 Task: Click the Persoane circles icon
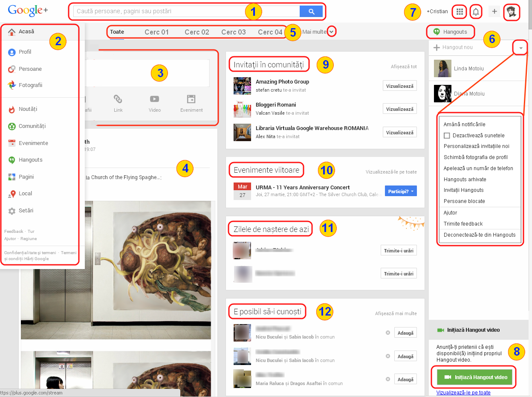pyautogui.click(x=12, y=69)
